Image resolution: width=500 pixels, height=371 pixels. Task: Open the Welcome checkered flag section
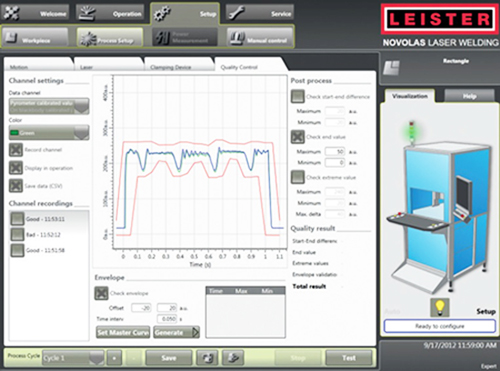35,13
